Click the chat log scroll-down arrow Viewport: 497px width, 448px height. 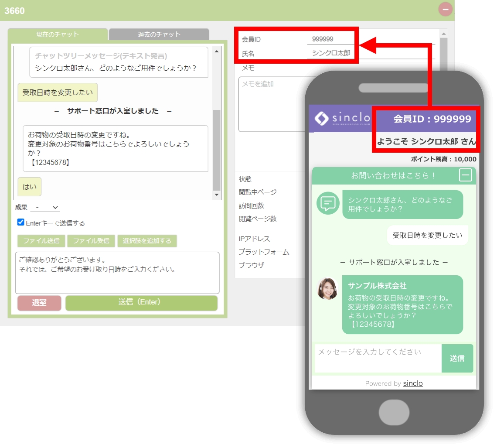pyautogui.click(x=217, y=195)
